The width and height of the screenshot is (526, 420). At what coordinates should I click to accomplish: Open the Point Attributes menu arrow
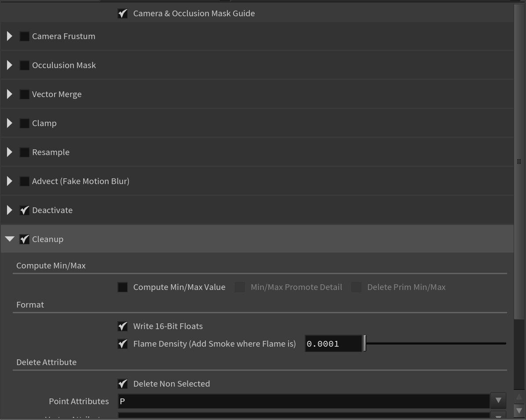click(498, 401)
